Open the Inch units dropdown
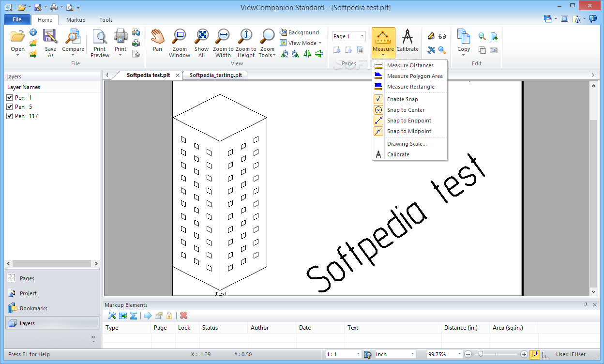Viewport: 604px width, 364px height. coord(413,354)
